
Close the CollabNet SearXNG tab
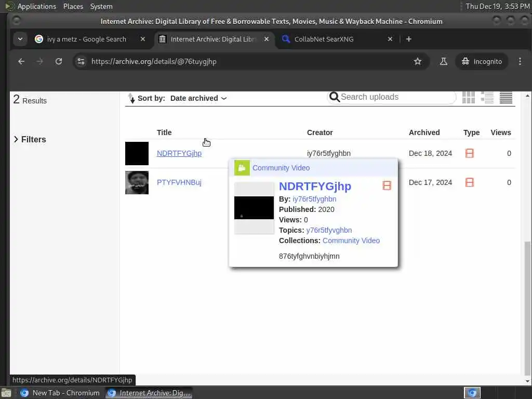pyautogui.click(x=390, y=39)
